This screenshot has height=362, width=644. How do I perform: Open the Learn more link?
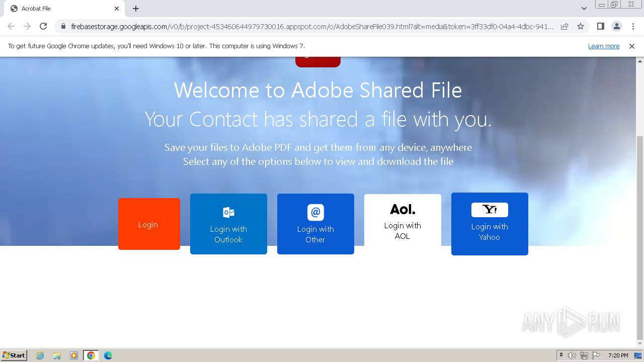(x=604, y=46)
